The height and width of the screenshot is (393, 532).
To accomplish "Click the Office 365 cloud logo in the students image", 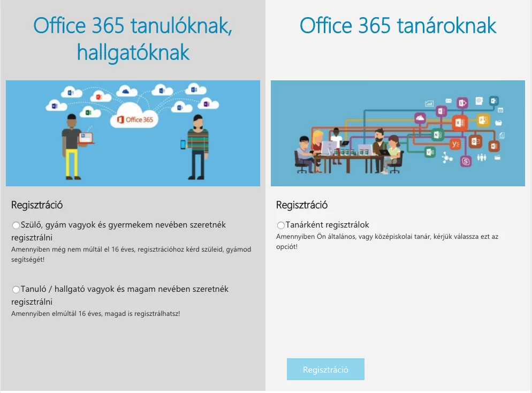I will pos(135,116).
